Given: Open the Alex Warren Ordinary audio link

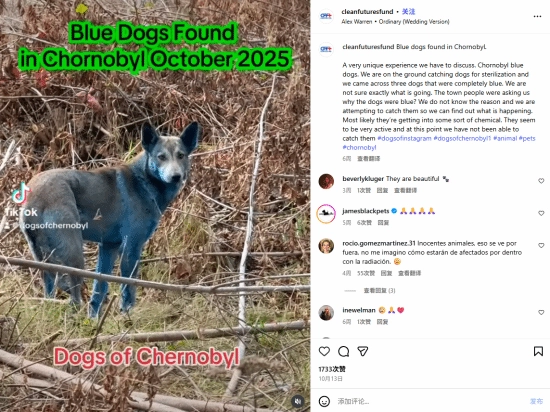Looking at the screenshot, I should coord(395,22).
